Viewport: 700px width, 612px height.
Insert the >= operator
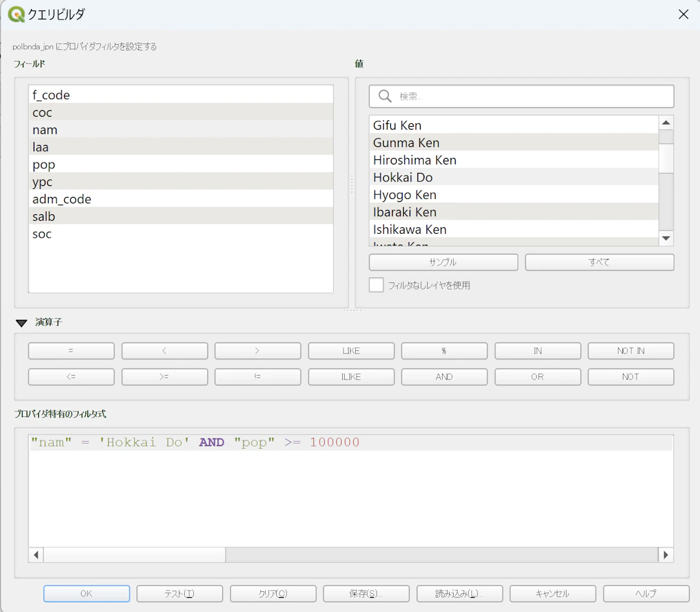click(164, 377)
